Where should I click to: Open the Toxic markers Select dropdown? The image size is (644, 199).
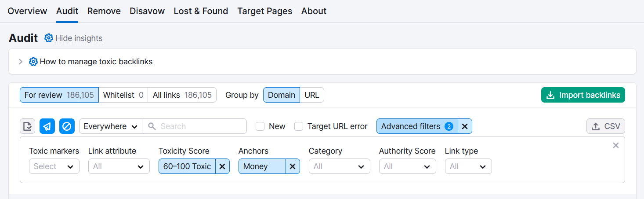(54, 166)
